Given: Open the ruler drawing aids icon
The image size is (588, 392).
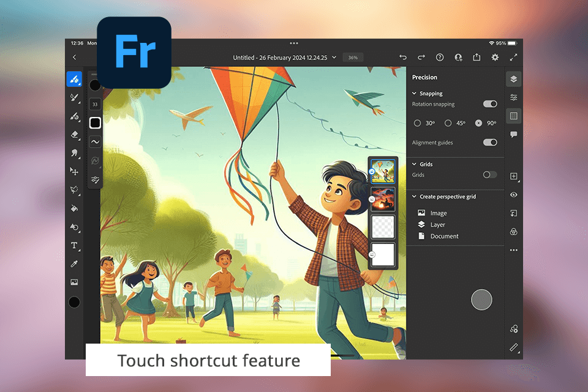Looking at the screenshot, I should tap(514, 347).
